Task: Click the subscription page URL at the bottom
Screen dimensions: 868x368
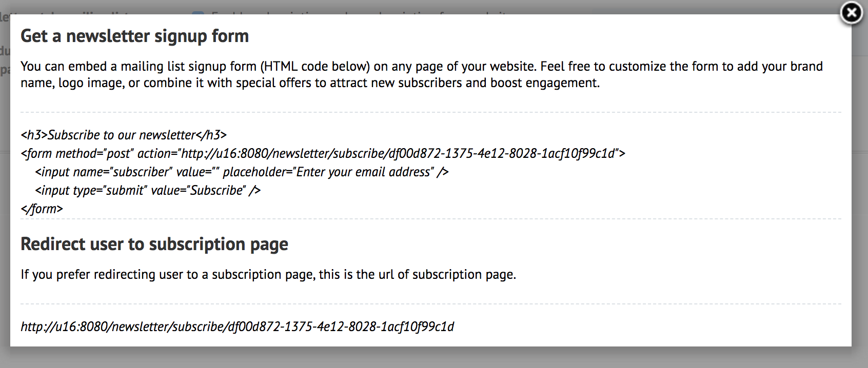Action: 238,326
